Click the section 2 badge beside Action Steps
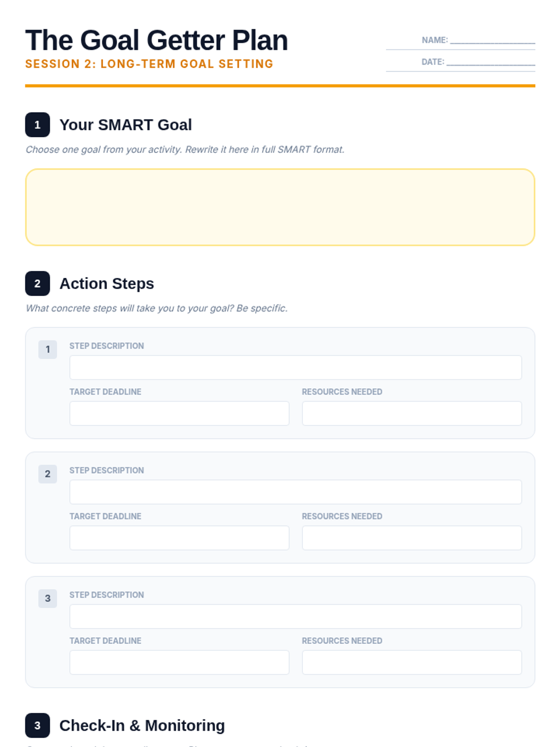Viewport: 560px width, 747px height. 37,283
